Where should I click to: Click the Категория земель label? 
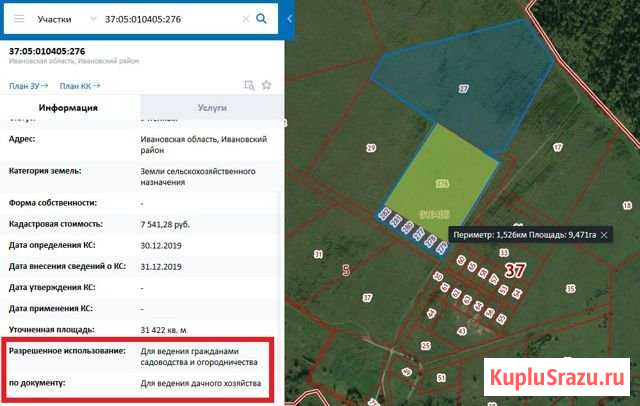[x=45, y=171]
